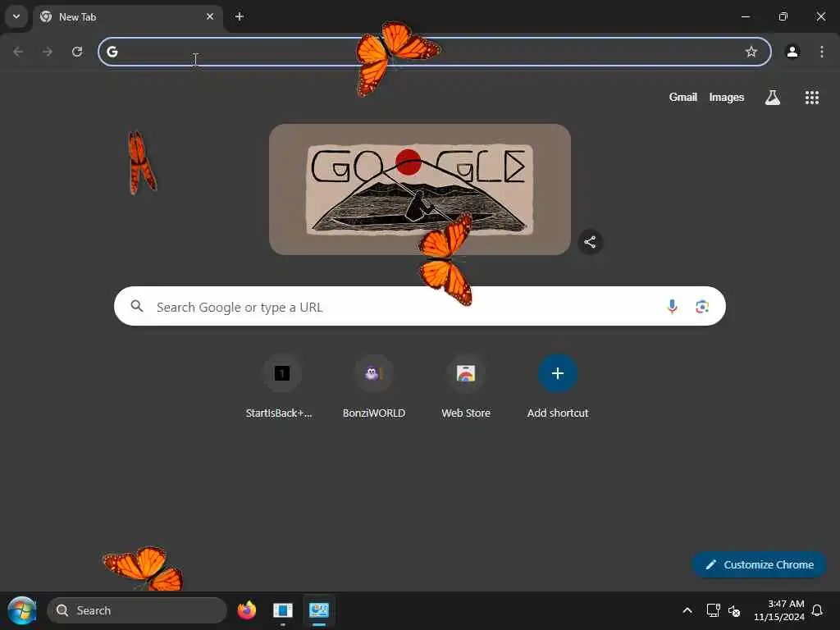Open Search Labs flask icon
This screenshot has width=840, height=630.
pyautogui.click(x=773, y=98)
